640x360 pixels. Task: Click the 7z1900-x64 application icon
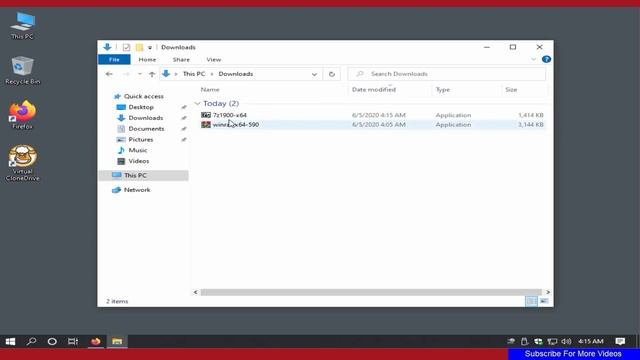[206, 115]
